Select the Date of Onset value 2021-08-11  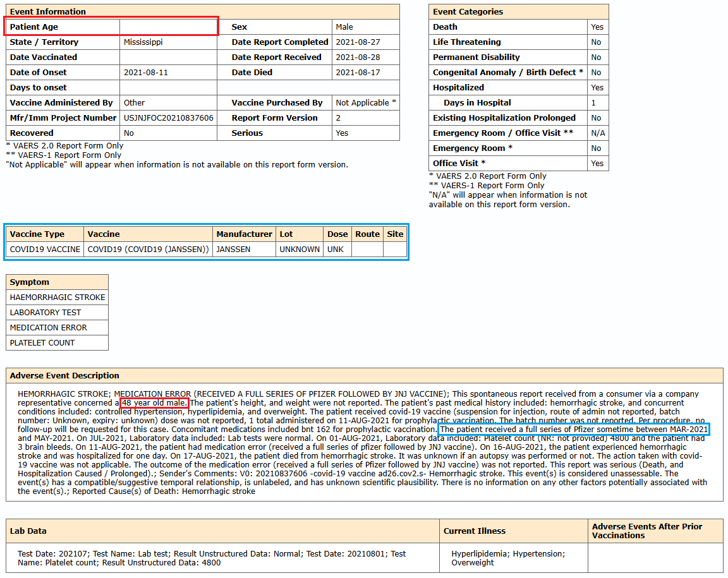coord(146,72)
